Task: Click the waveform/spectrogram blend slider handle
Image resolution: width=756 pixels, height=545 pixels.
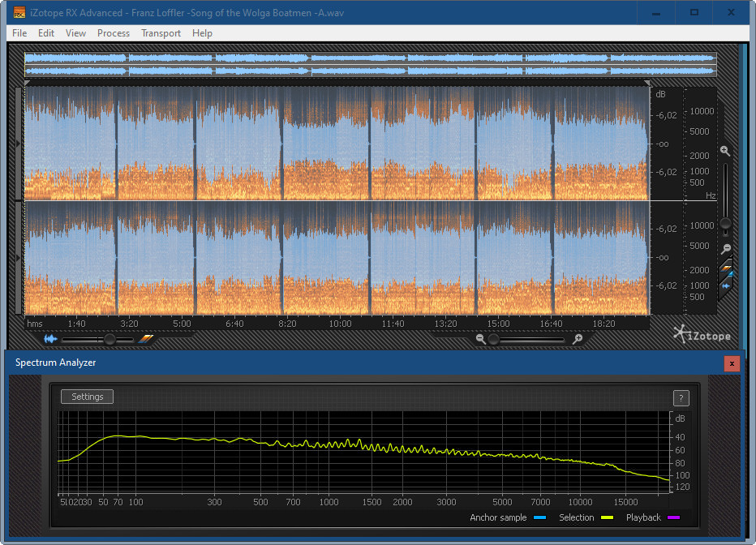Action: [x=108, y=339]
